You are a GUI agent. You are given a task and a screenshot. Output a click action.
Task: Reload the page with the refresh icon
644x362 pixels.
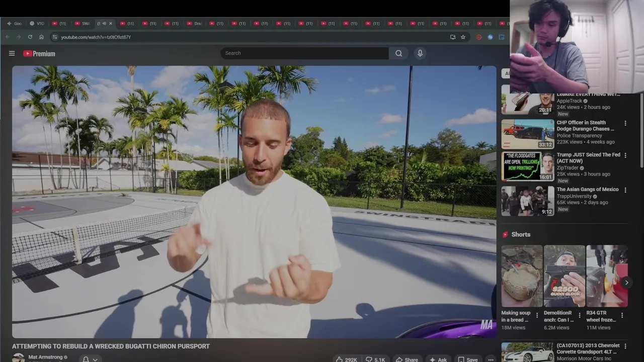tap(30, 37)
